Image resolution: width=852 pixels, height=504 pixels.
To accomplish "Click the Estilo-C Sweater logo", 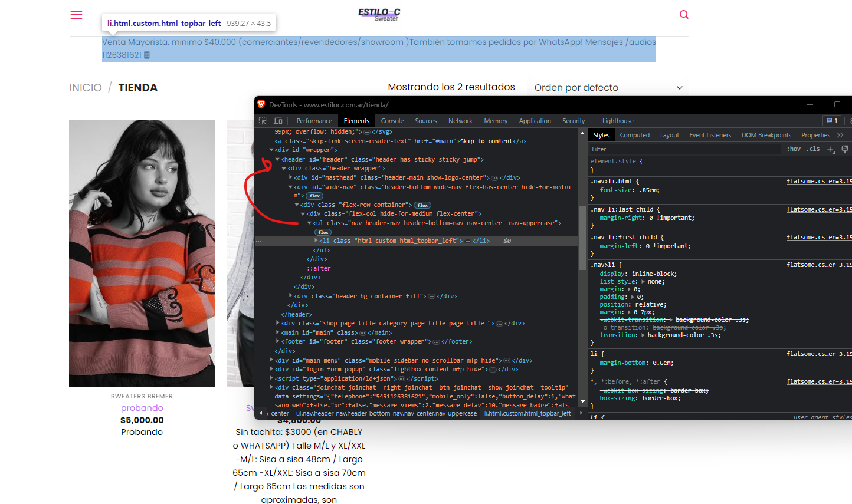I will 379,14.
